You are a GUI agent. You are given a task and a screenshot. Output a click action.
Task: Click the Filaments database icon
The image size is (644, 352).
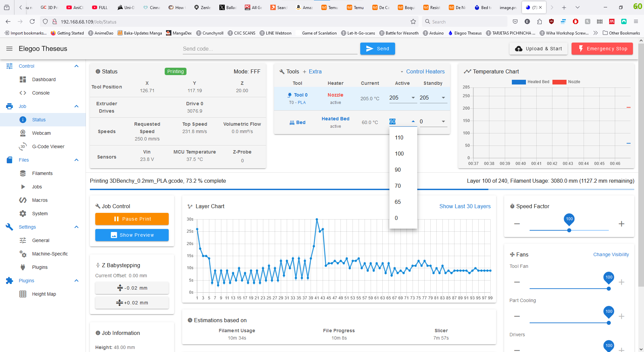click(23, 173)
